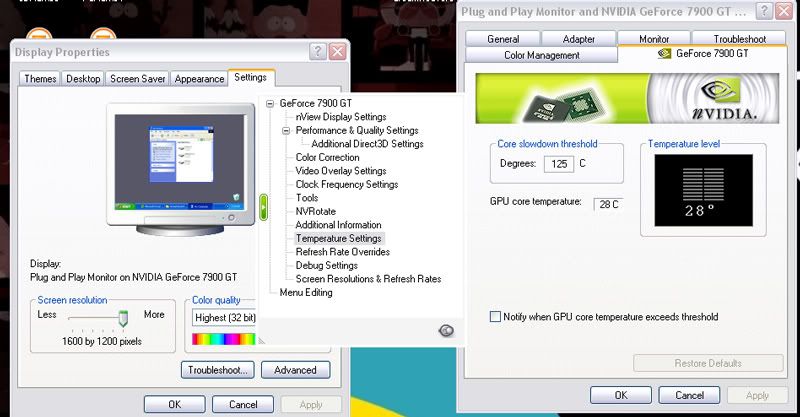
Task: Click OK in the NVIDIA properties dialog
Action: (x=621, y=395)
